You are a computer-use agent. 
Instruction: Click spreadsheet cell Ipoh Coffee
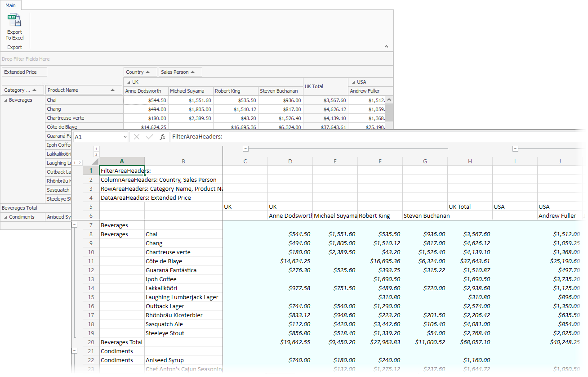(183, 279)
